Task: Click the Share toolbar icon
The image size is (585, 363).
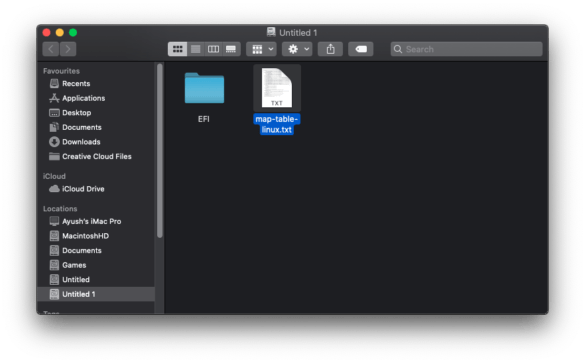Action: (x=330, y=49)
